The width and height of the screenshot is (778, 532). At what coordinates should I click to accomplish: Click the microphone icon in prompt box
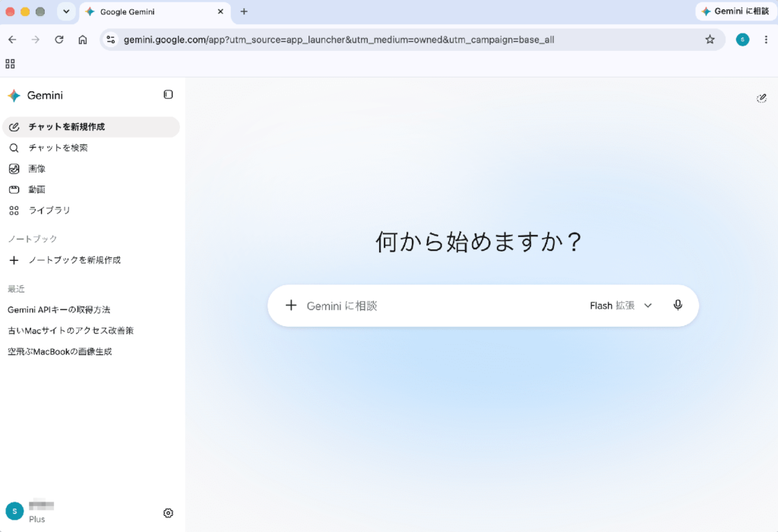click(678, 306)
